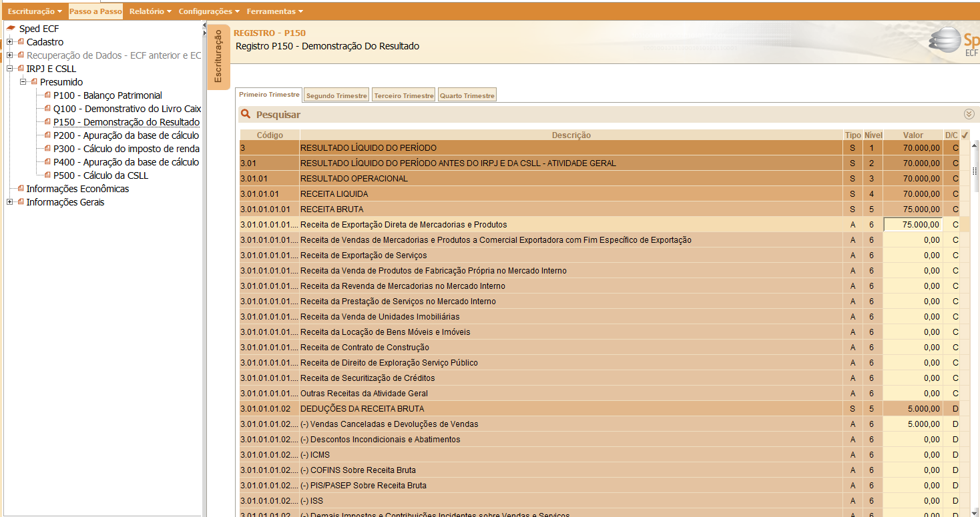Sort by the Código column header
The image size is (980, 517).
tap(270, 135)
